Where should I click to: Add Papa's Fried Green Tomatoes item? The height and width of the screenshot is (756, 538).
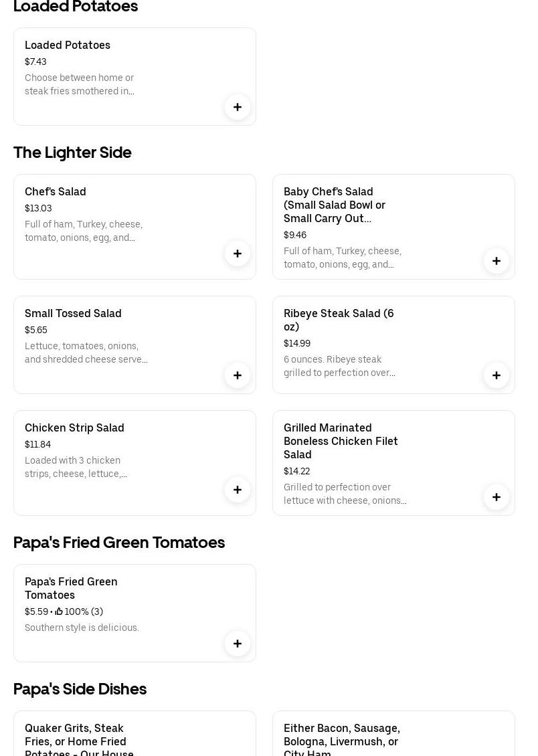click(x=238, y=644)
